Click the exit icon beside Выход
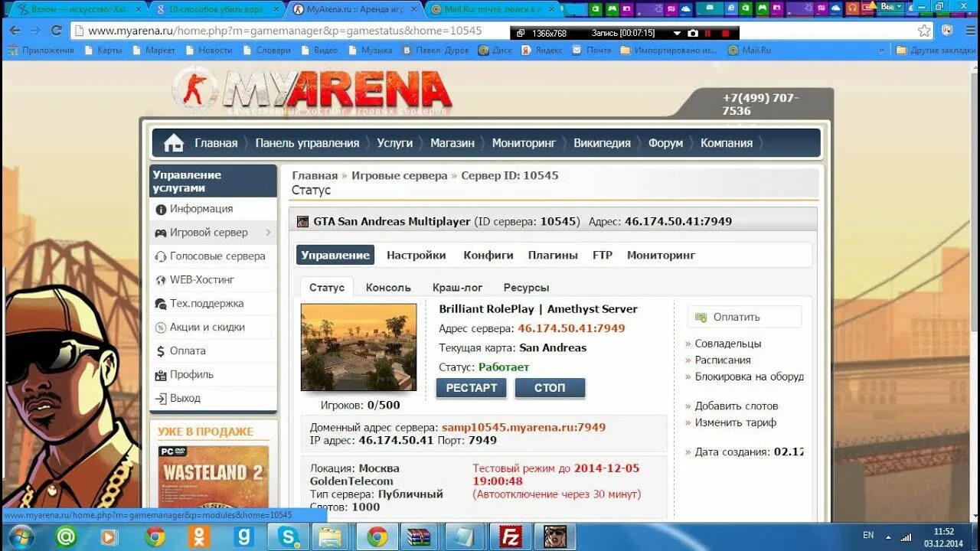980x551 pixels. tap(161, 399)
